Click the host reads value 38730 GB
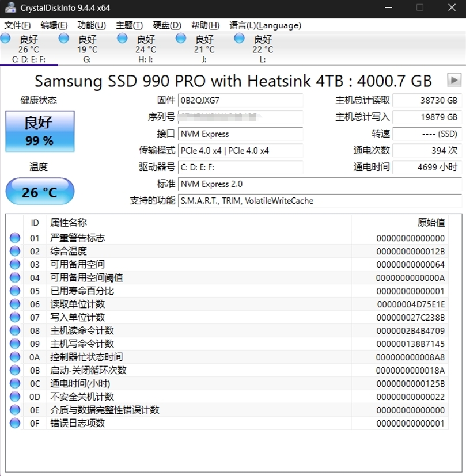 pyautogui.click(x=427, y=101)
